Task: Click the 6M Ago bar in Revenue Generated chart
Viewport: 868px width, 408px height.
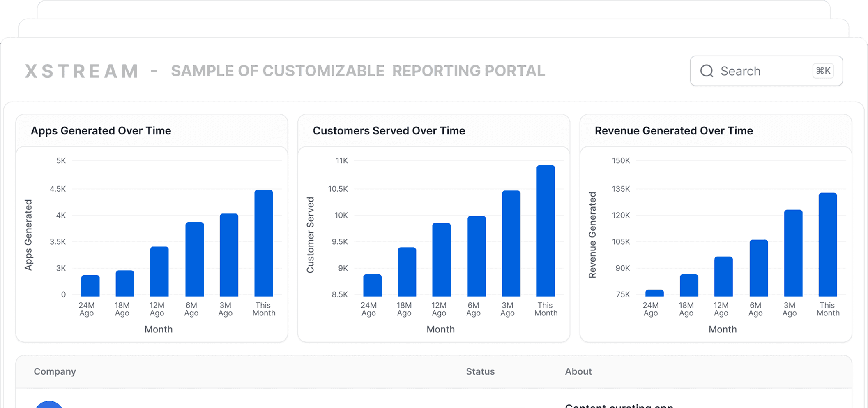Action: pos(759,268)
